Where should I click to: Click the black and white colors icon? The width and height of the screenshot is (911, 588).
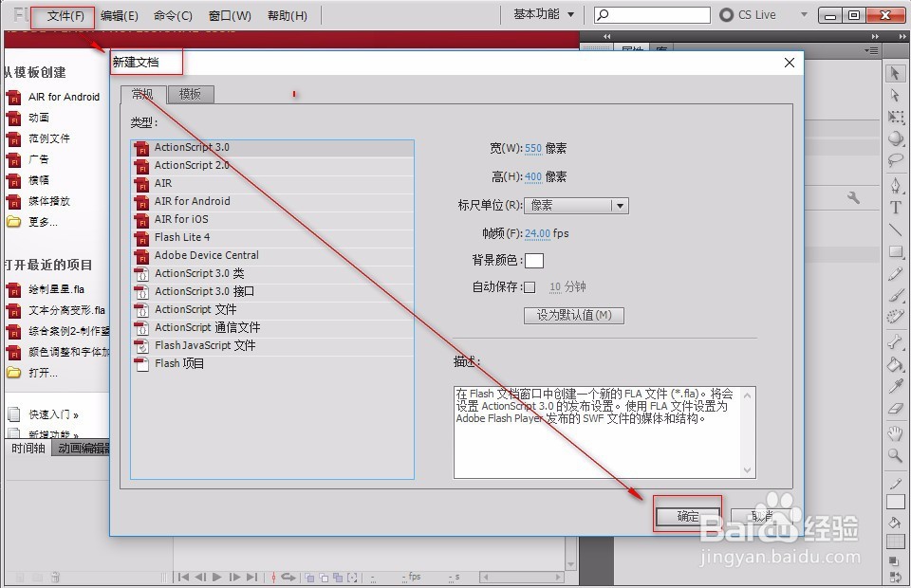point(893,561)
